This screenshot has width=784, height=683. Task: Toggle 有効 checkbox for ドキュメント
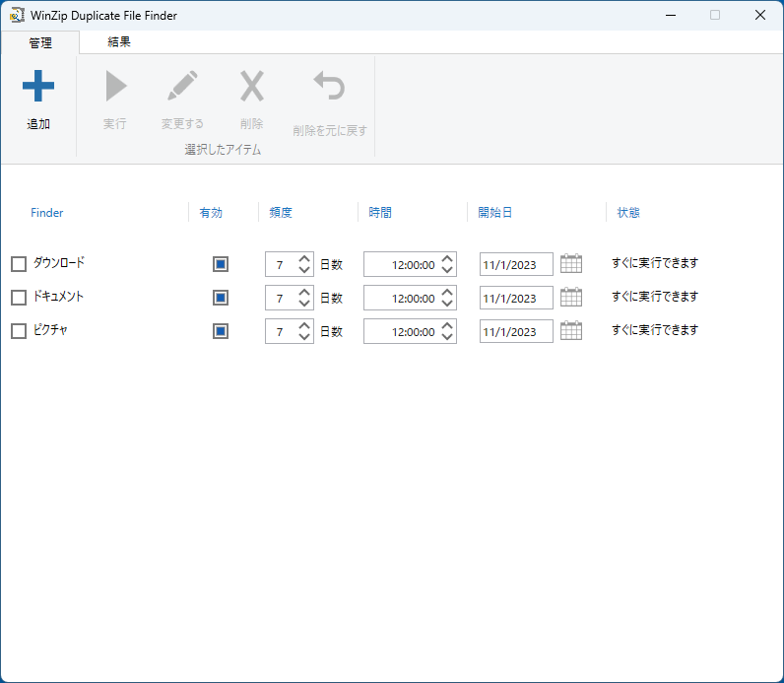tap(221, 298)
